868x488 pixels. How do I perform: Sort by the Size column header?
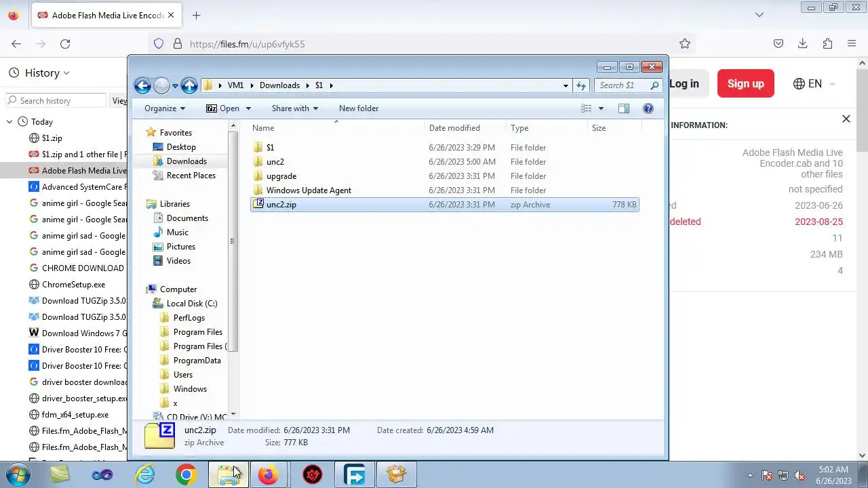pyautogui.click(x=614, y=128)
